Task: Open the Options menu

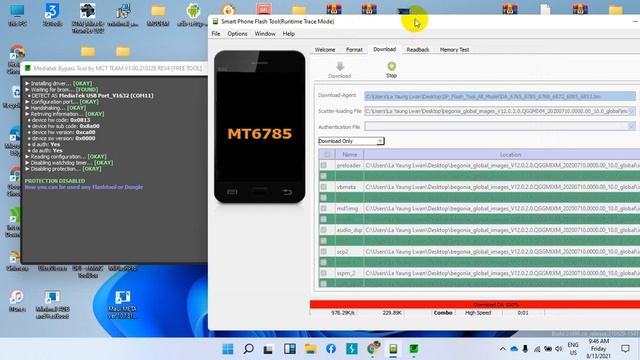Action: point(237,34)
